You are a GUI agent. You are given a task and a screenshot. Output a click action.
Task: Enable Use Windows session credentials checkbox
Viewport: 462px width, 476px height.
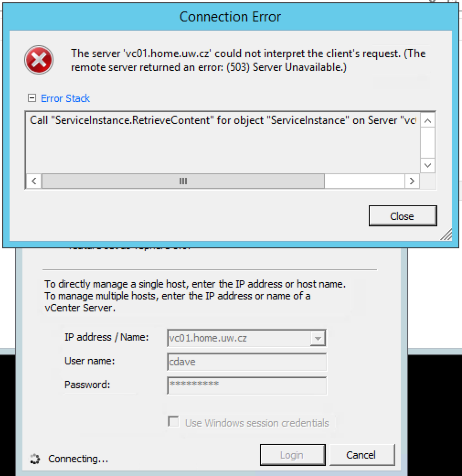pos(173,422)
